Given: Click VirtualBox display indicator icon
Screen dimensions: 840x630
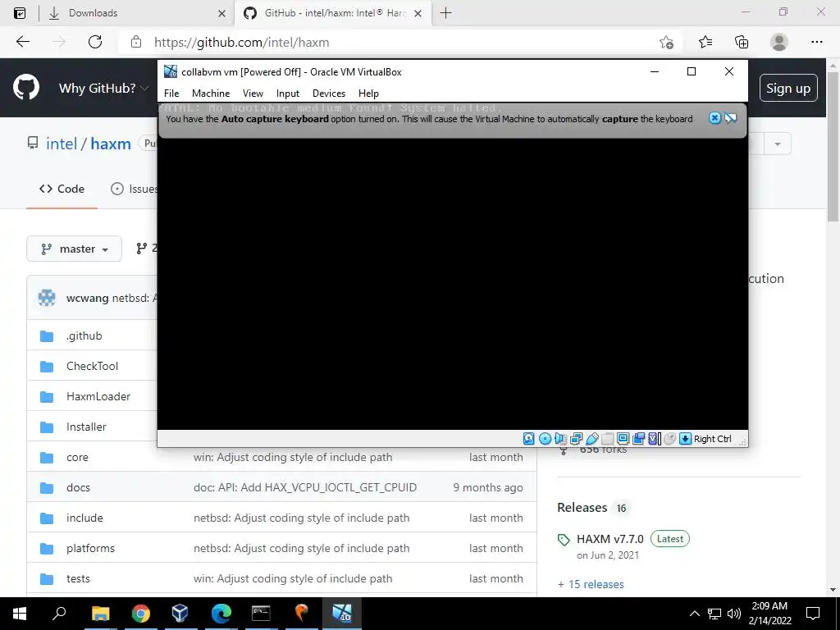Looking at the screenshot, I should coord(623,439).
